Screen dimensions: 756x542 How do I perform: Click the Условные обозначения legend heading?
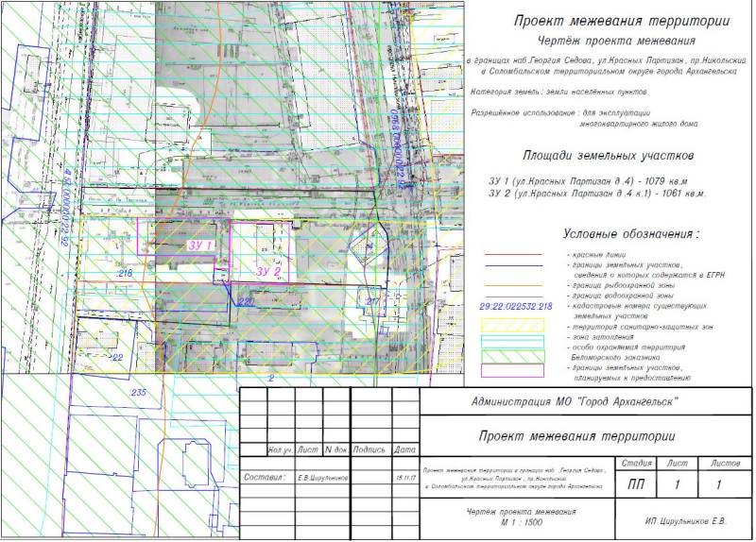tap(631, 233)
